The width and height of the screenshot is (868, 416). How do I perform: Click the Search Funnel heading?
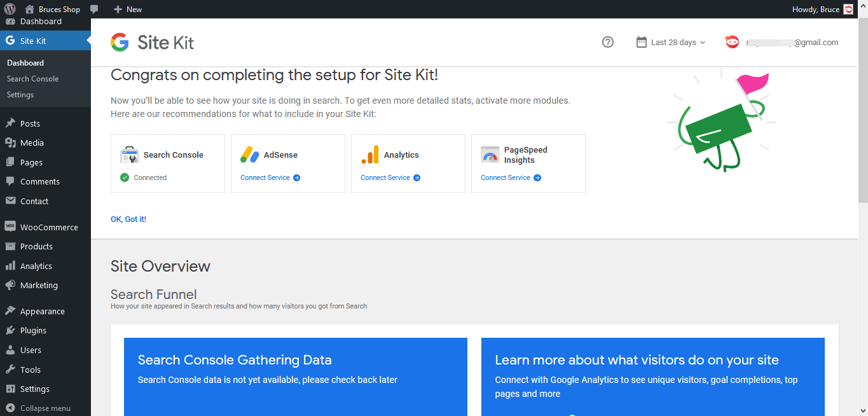coord(154,295)
